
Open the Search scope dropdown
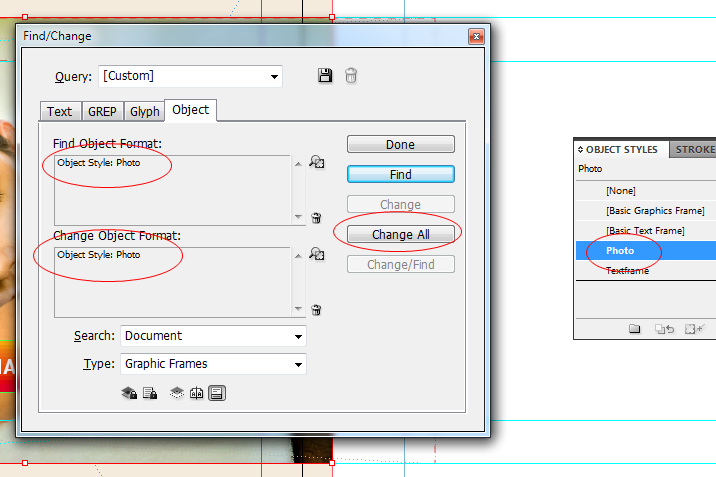coord(213,336)
